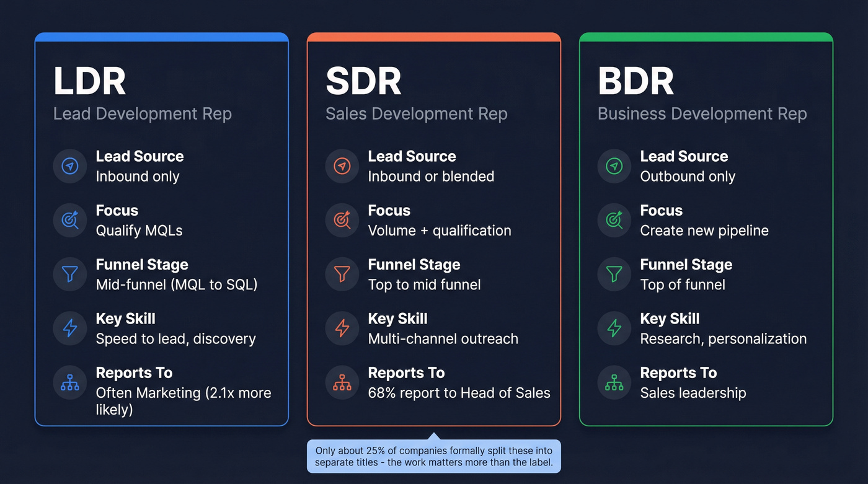The image size is (868, 484).
Task: Click the Reports To hierarchy icon in LDR card
Action: tap(69, 382)
